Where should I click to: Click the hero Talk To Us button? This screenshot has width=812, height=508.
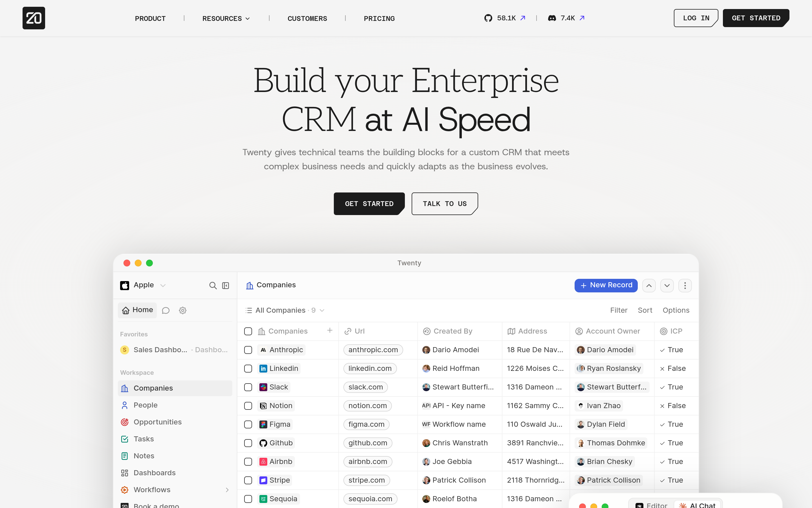click(x=445, y=203)
